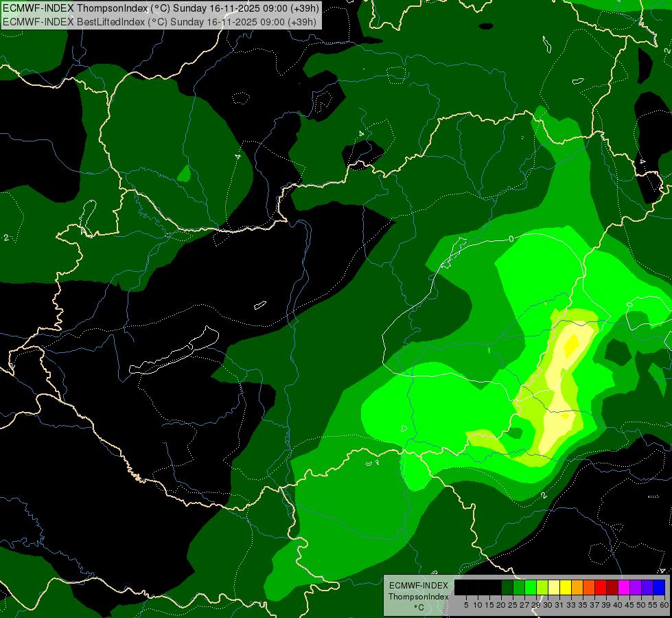This screenshot has height=618, width=672.
Task: Click the legend tick value 5
Action: [x=466, y=605]
